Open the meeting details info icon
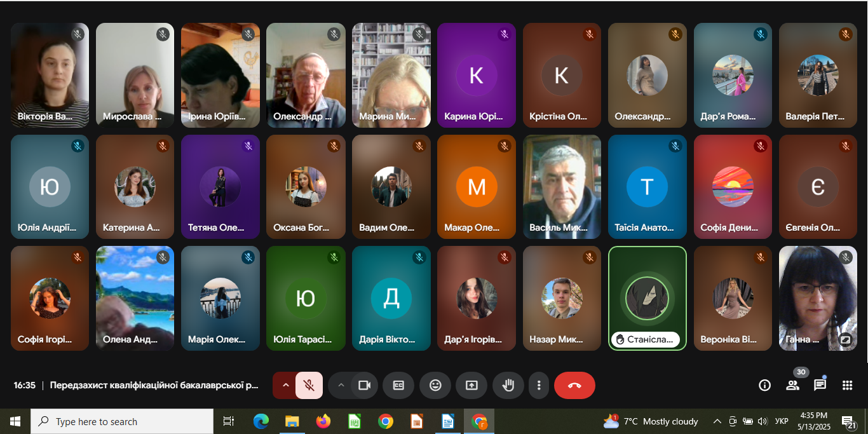 tap(764, 385)
